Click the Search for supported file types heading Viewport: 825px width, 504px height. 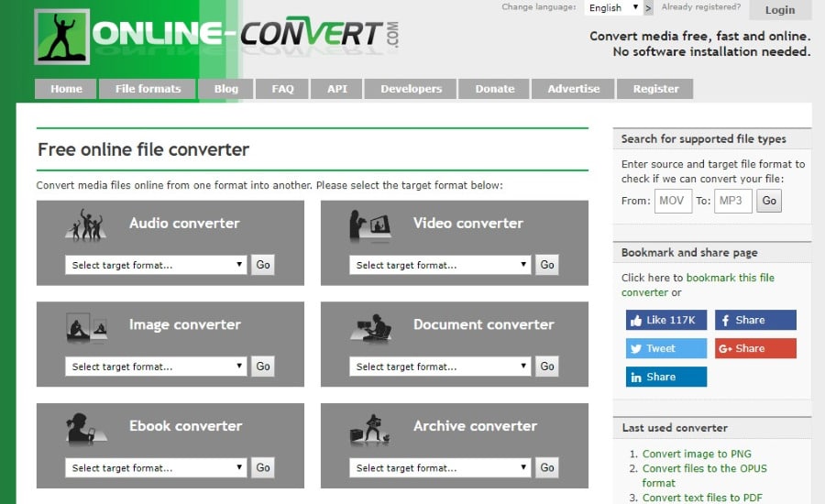[703, 139]
